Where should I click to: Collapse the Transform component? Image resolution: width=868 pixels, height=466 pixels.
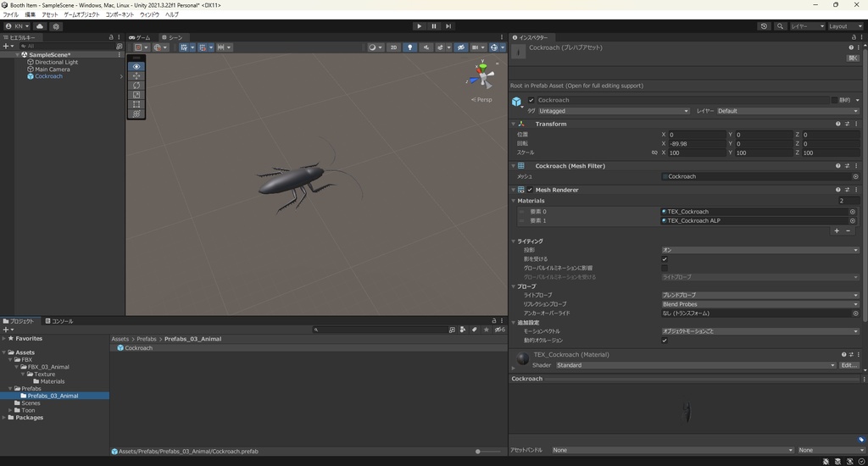tap(514, 124)
